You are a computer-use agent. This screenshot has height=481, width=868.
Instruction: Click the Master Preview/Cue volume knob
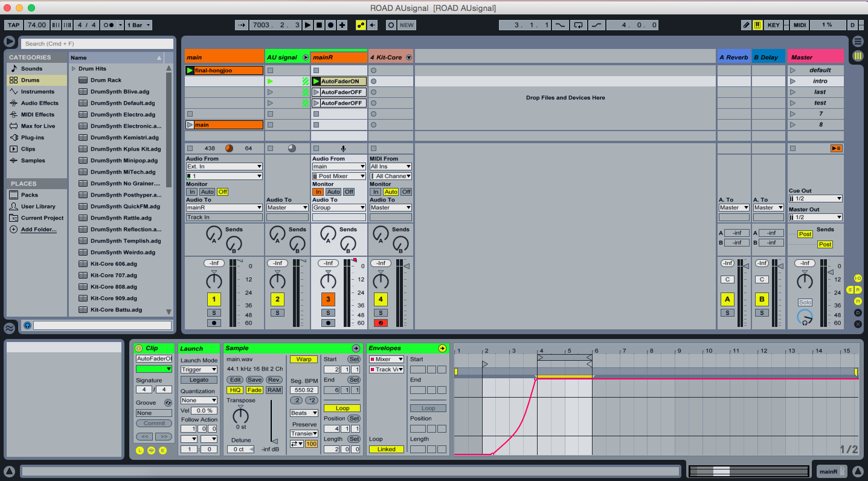(805, 316)
